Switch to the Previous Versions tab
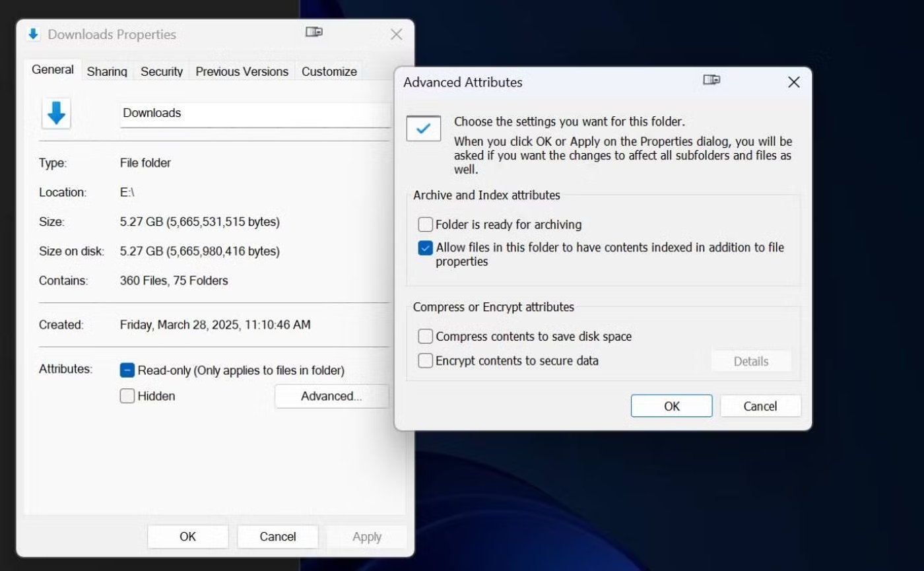This screenshot has height=571, width=924. point(242,71)
